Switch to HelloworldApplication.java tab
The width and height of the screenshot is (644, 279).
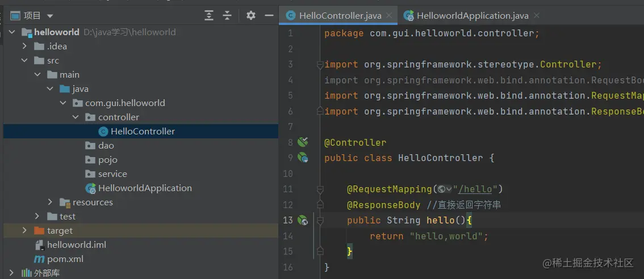tap(472, 15)
